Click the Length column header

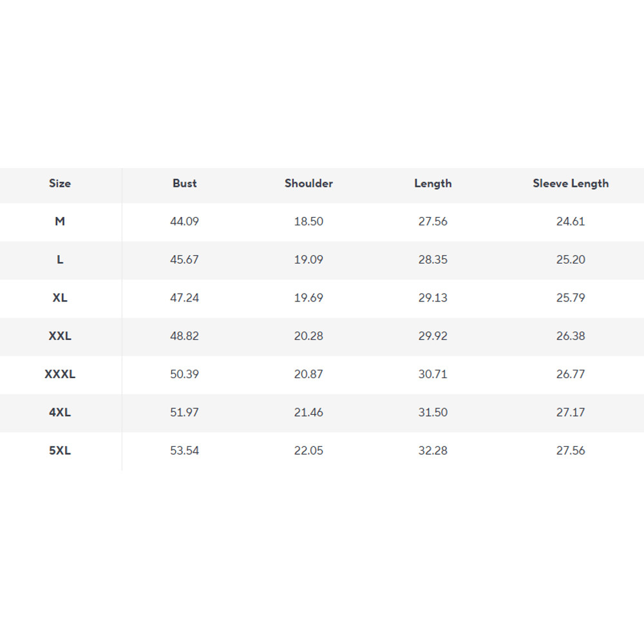tap(433, 184)
